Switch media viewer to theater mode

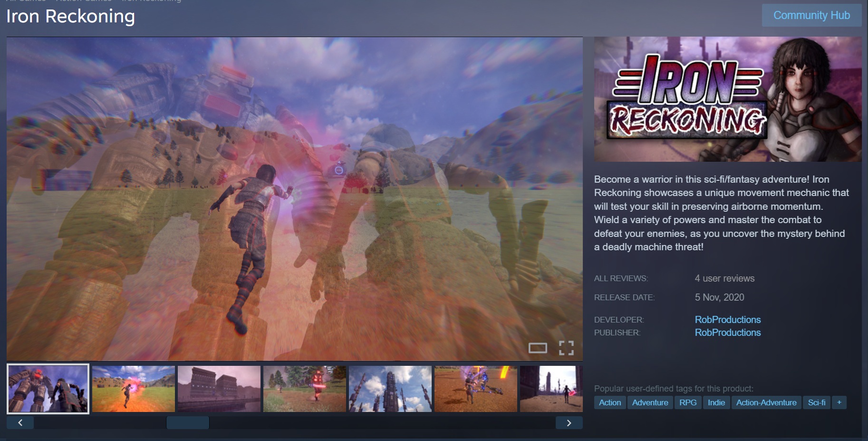(538, 348)
